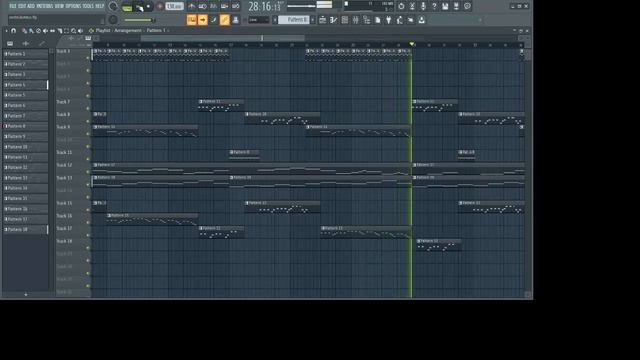
Task: Select the playlist Playback speaker tool
Action: [80, 31]
